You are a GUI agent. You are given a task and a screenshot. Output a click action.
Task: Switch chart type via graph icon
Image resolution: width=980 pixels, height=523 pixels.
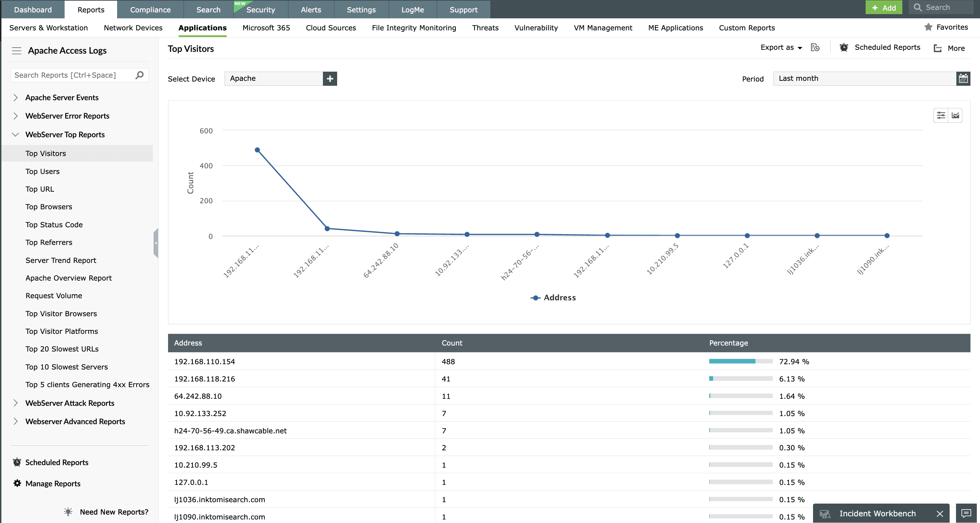coord(955,116)
